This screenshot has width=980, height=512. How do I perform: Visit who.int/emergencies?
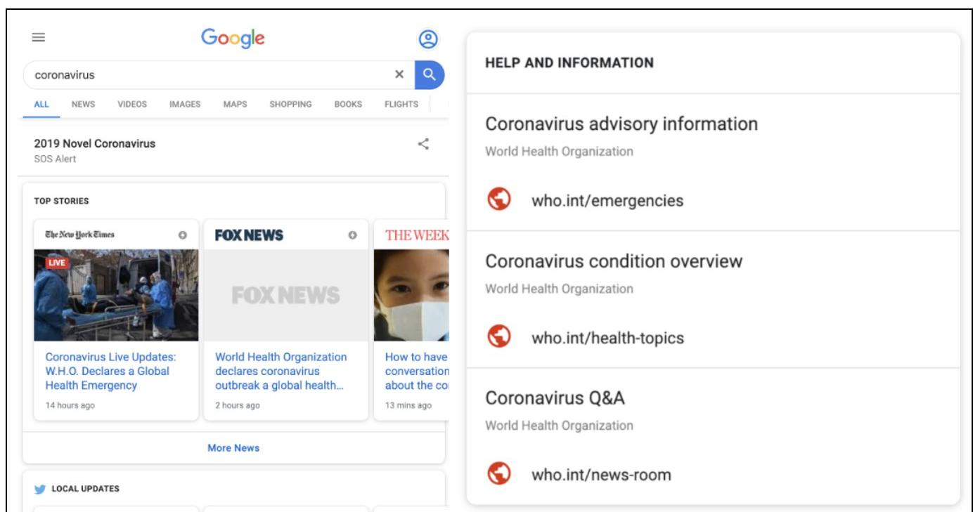607,201
